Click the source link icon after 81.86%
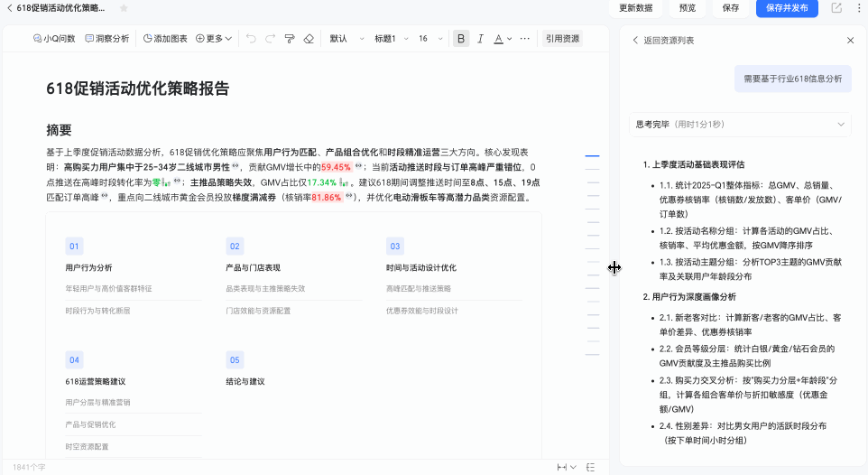This screenshot has height=475, width=868. coord(349,196)
